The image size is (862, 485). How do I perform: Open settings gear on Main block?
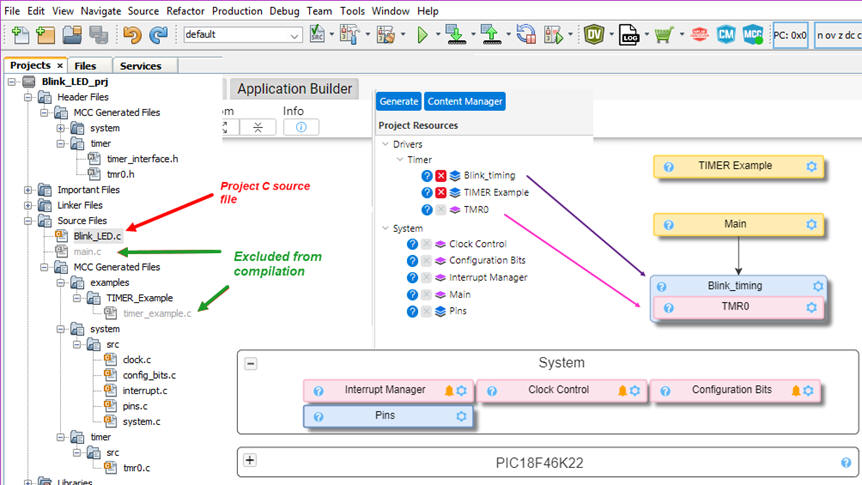(x=811, y=224)
